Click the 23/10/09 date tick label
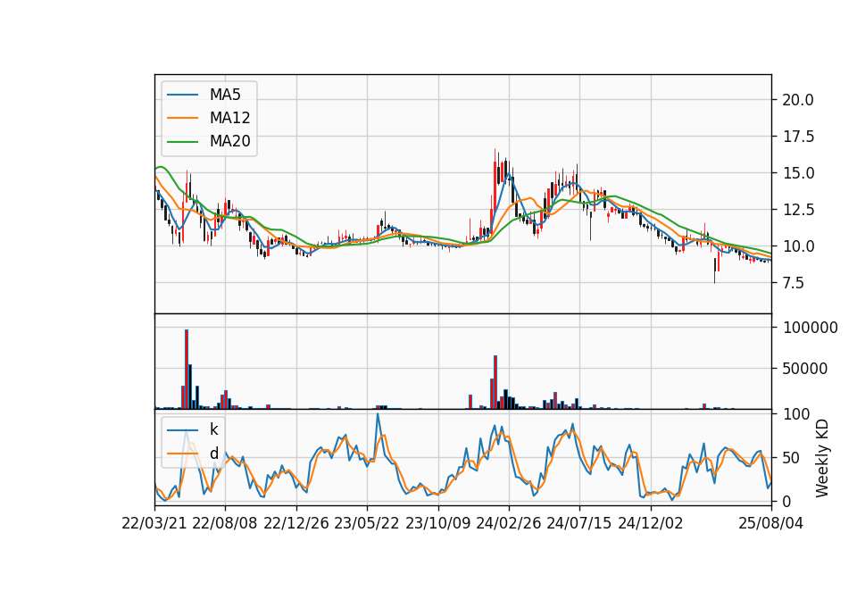The width and height of the screenshot is (857, 616). (437, 523)
